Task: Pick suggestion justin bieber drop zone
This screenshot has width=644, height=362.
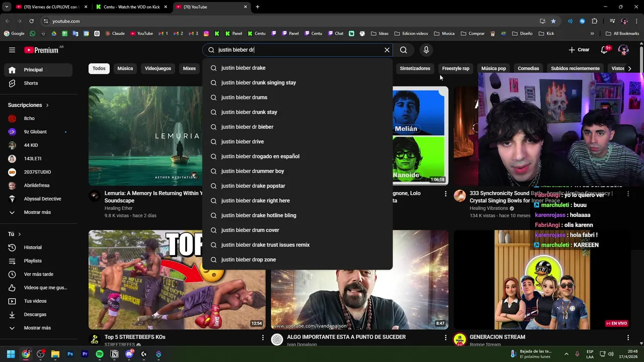Action: pos(297,259)
